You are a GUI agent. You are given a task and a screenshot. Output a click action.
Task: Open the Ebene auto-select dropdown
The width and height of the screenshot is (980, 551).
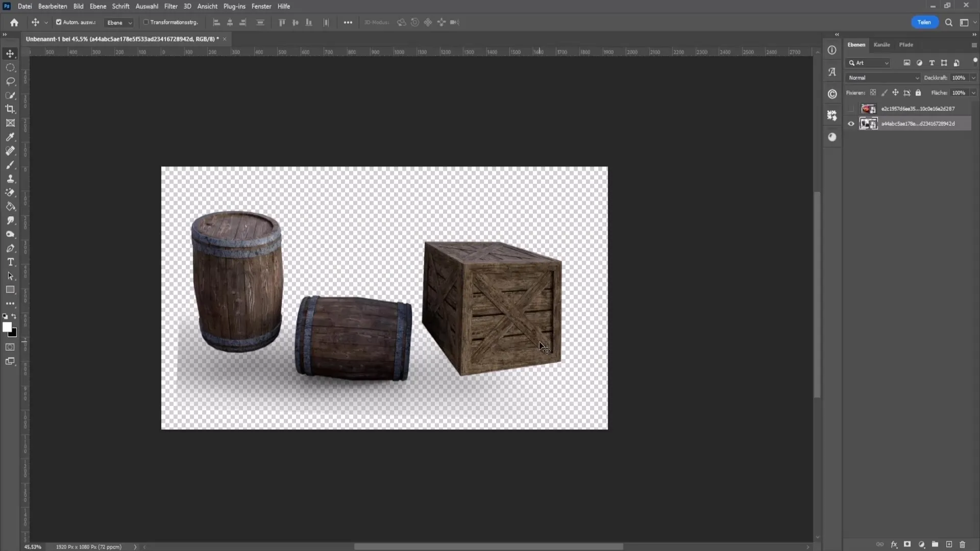pyautogui.click(x=119, y=22)
